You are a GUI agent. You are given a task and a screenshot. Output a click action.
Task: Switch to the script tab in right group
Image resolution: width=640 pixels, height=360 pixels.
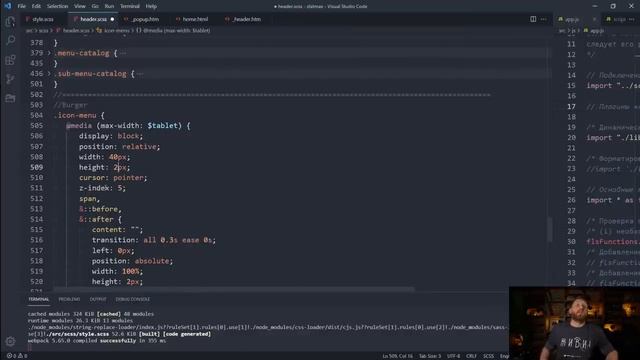619,19
